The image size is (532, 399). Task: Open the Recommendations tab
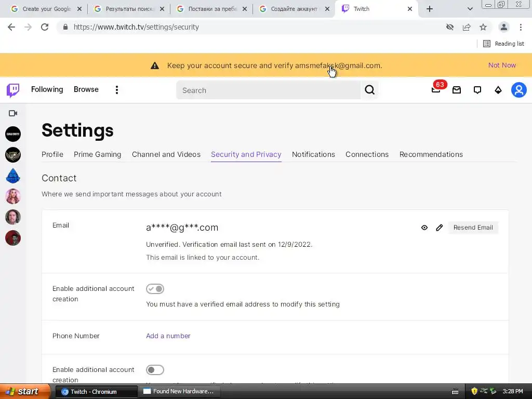coord(431,154)
